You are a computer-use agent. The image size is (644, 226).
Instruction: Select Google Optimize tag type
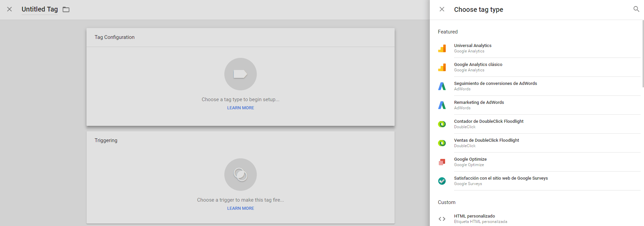pos(539,162)
